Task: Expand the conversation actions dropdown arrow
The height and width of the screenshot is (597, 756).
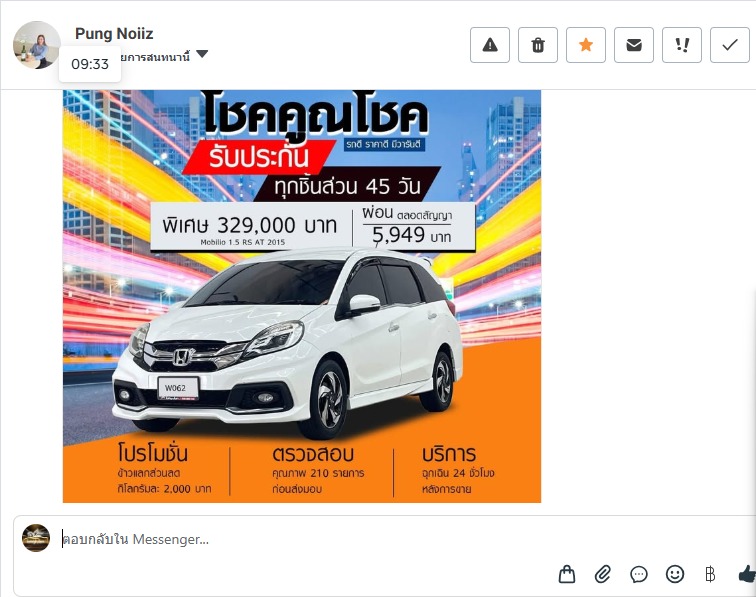Action: point(202,54)
